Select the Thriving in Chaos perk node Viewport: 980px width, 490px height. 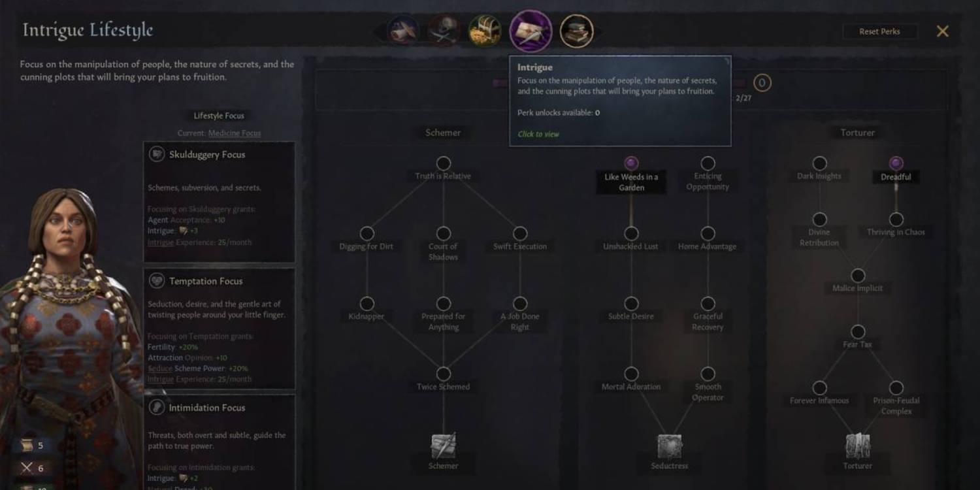(896, 220)
